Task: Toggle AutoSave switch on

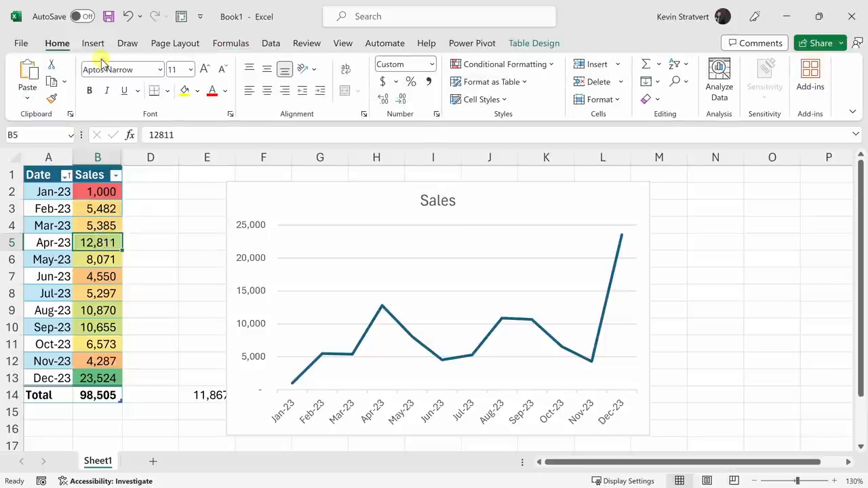Action: point(82,16)
